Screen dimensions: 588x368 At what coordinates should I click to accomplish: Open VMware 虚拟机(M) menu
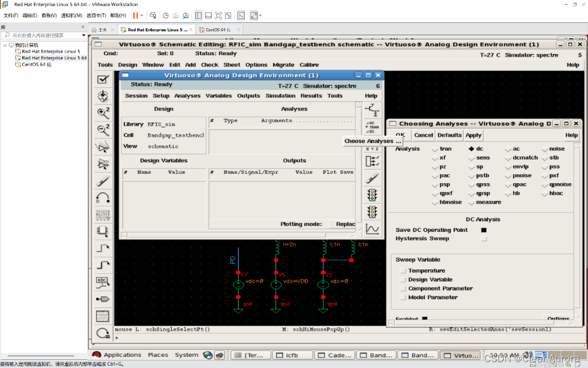click(72, 15)
